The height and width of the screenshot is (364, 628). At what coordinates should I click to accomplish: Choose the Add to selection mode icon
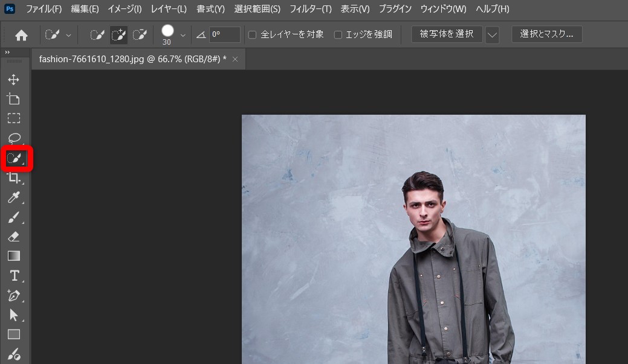pos(118,35)
